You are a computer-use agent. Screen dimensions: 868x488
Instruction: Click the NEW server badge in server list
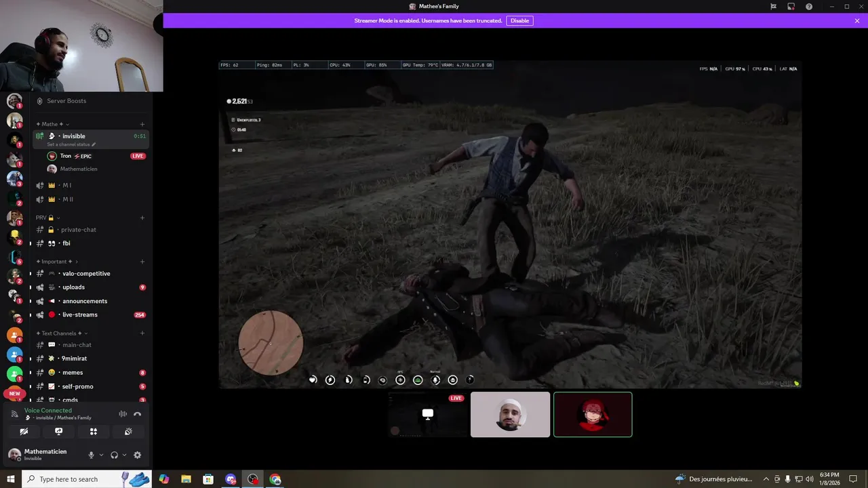[x=14, y=394]
